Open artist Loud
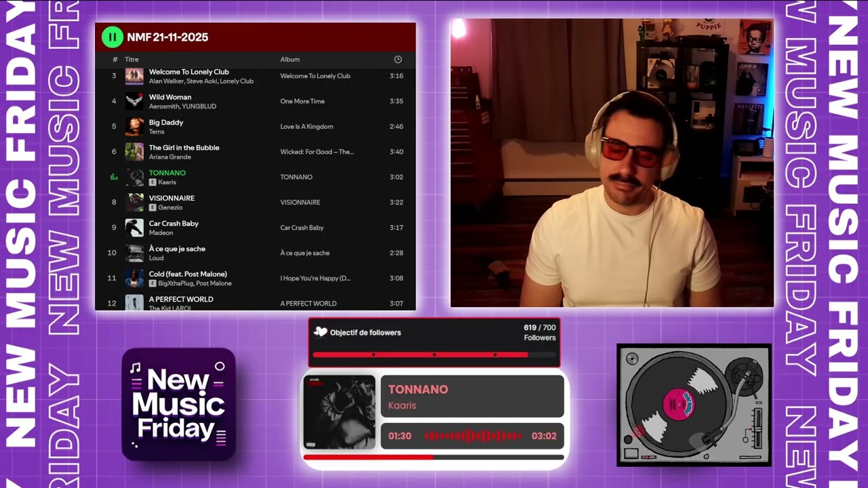The height and width of the screenshot is (488, 868). tap(156, 258)
